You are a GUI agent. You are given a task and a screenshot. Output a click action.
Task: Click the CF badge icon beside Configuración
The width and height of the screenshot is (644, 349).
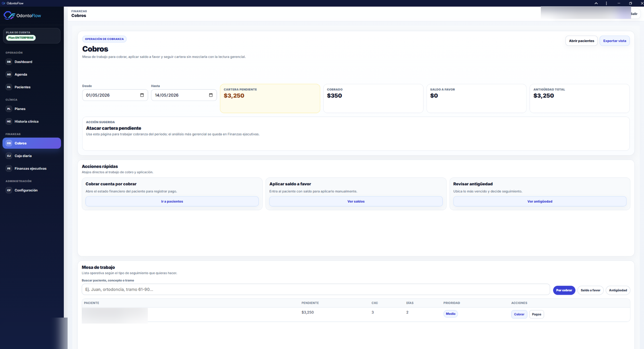[9, 190]
